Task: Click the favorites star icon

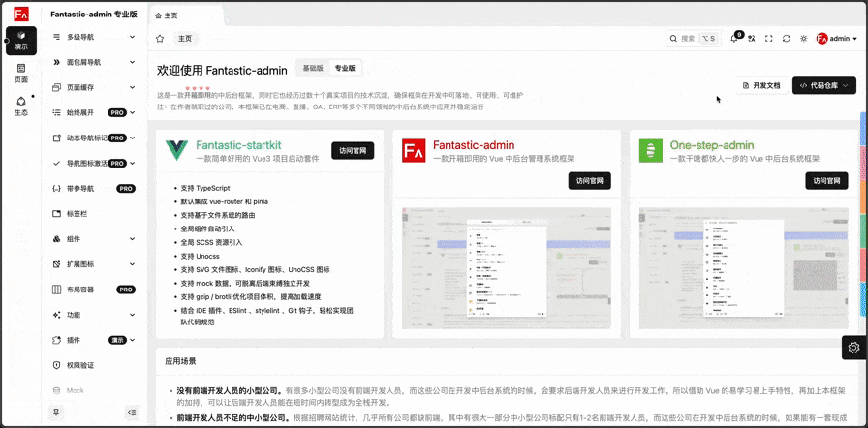Action: tap(160, 39)
